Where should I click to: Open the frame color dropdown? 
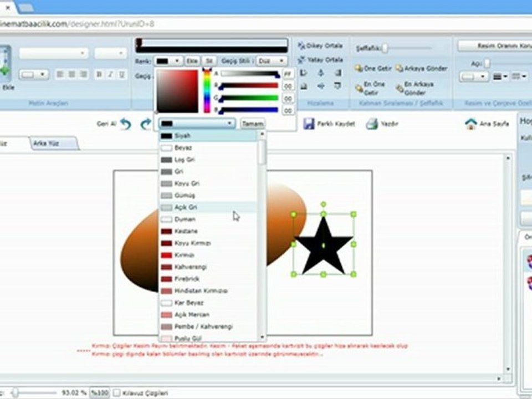474,76
